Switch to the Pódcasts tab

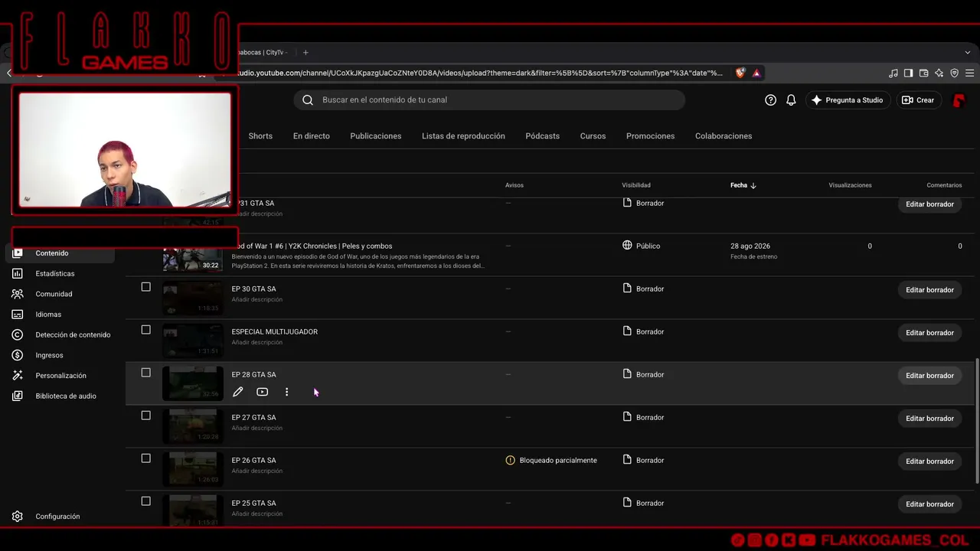[543, 136]
